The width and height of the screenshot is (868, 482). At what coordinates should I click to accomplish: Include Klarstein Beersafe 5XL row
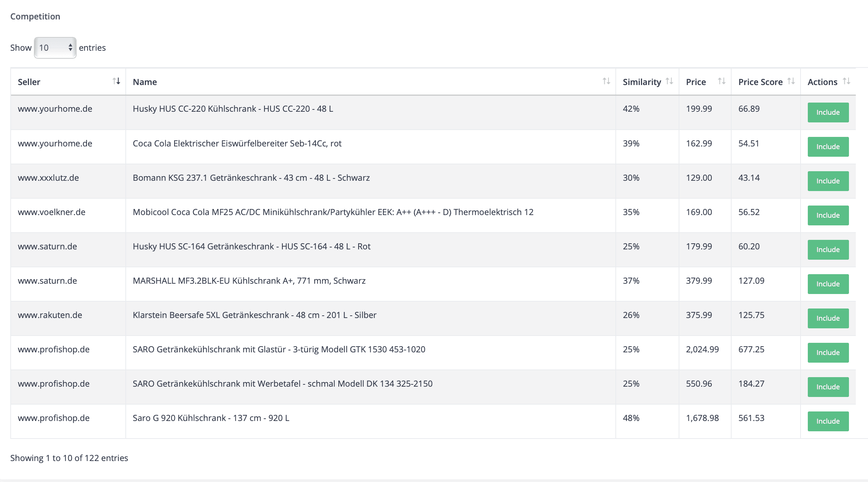[828, 318]
